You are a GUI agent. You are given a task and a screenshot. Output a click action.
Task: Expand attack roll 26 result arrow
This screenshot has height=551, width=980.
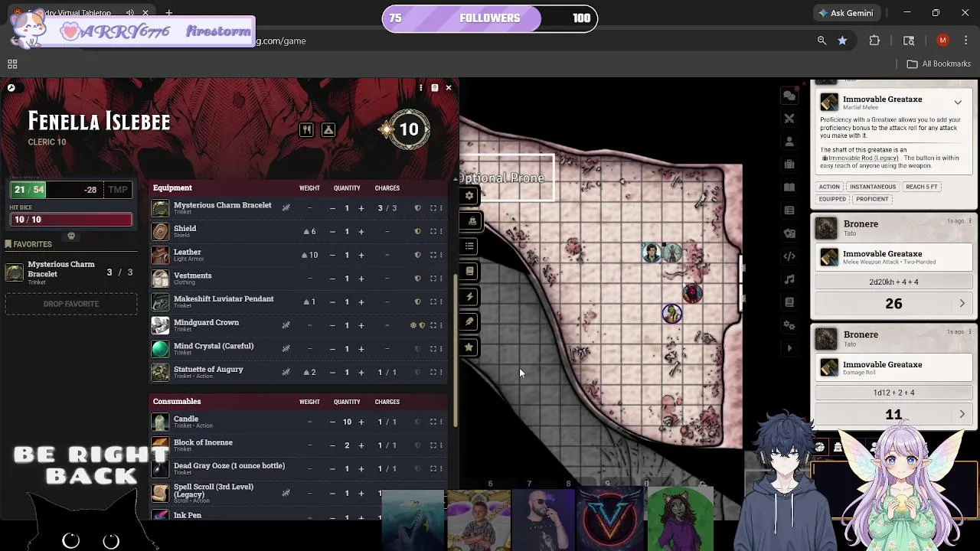click(962, 304)
